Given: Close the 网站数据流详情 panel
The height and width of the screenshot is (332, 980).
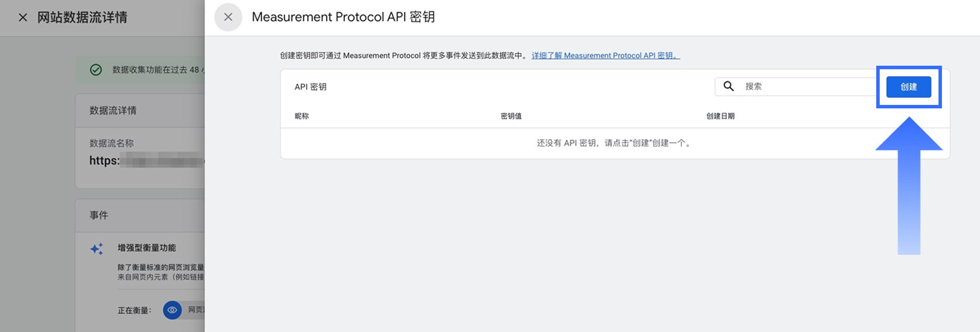Looking at the screenshot, I should (23, 17).
